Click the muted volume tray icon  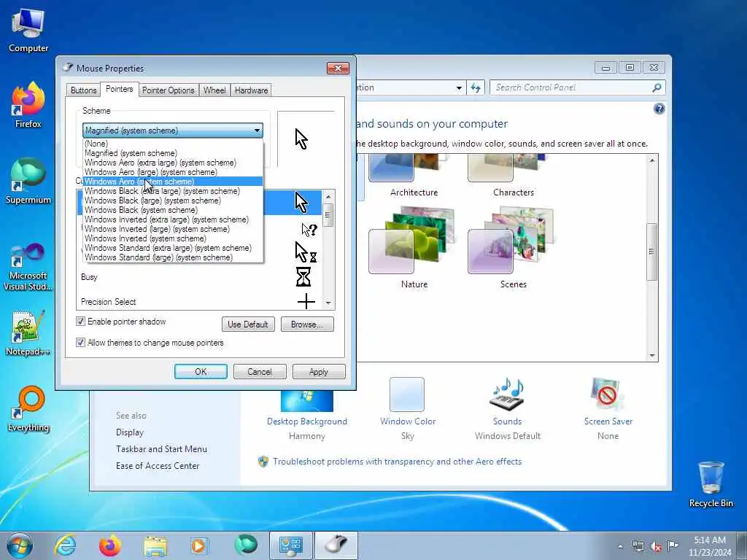(656, 546)
